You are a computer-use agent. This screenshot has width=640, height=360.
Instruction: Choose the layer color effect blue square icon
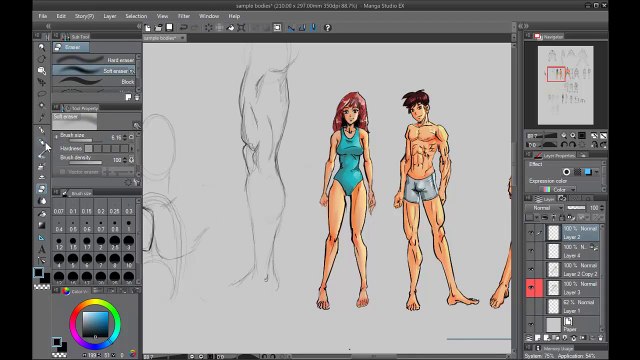[x=588, y=172]
